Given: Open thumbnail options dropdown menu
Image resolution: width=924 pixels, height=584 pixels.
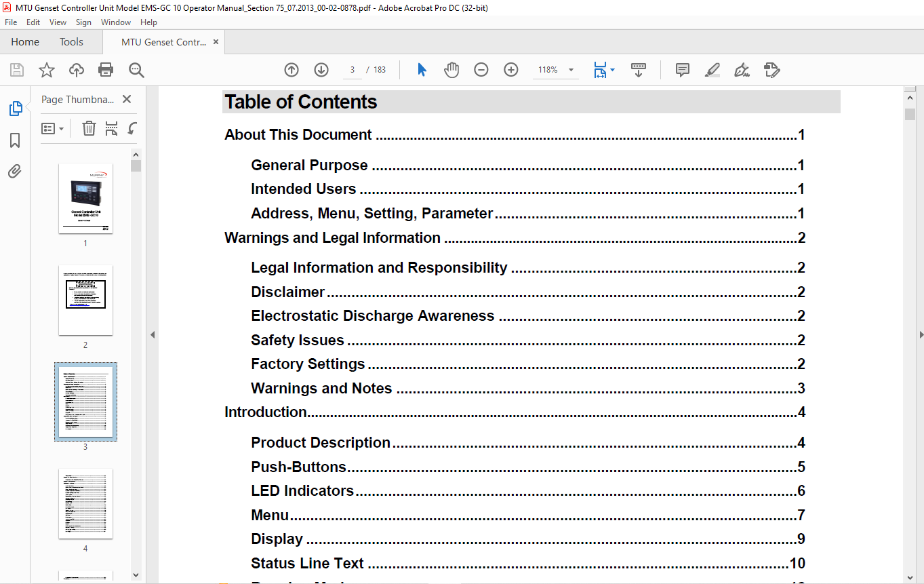Looking at the screenshot, I should [x=53, y=128].
